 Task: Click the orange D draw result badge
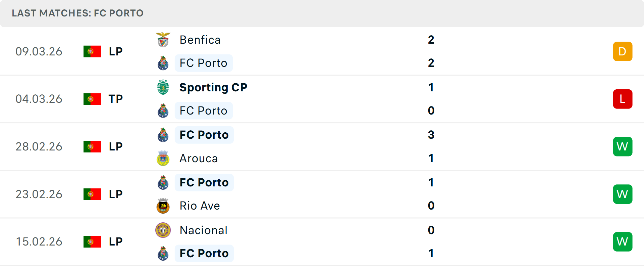623,51
